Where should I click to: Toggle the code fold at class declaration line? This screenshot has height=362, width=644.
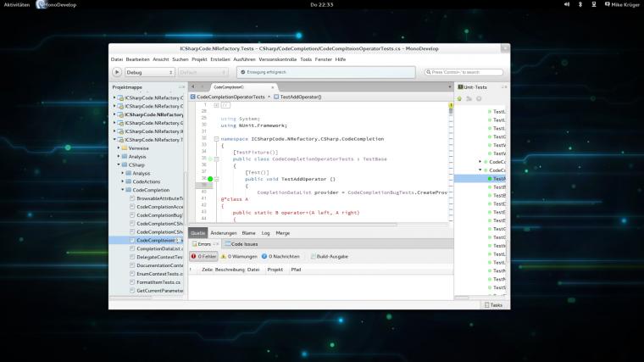click(x=216, y=159)
